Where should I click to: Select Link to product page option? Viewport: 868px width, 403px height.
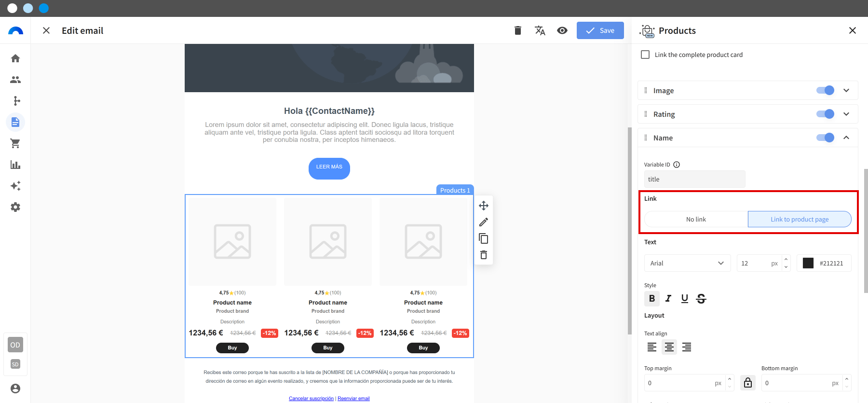tap(800, 219)
